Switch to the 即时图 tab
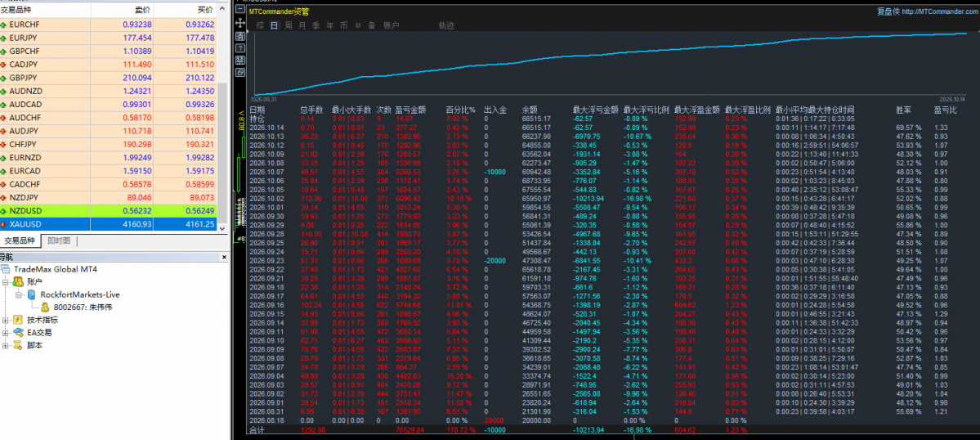 tap(59, 241)
